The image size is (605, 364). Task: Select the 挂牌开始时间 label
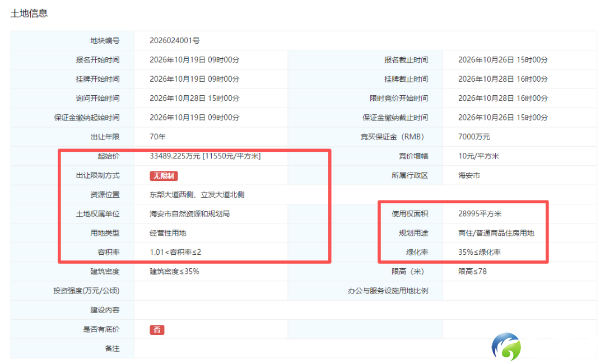[97, 79]
